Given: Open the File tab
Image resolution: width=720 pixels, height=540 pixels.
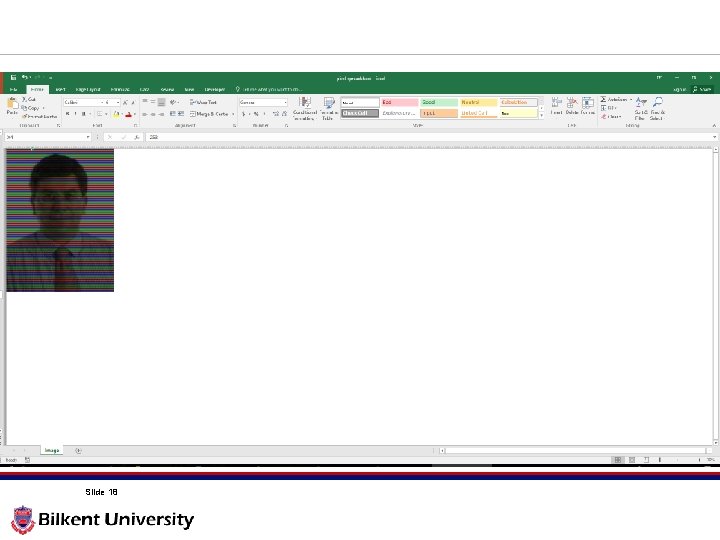Looking at the screenshot, I should tap(13, 90).
